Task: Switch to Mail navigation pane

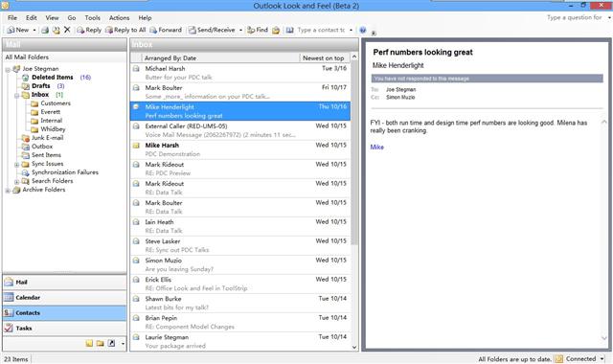Action: coord(64,283)
